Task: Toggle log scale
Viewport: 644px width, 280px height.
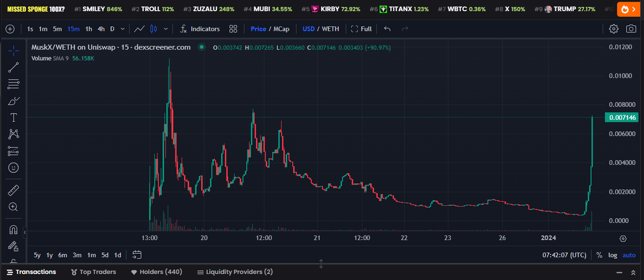Action: tap(612, 255)
